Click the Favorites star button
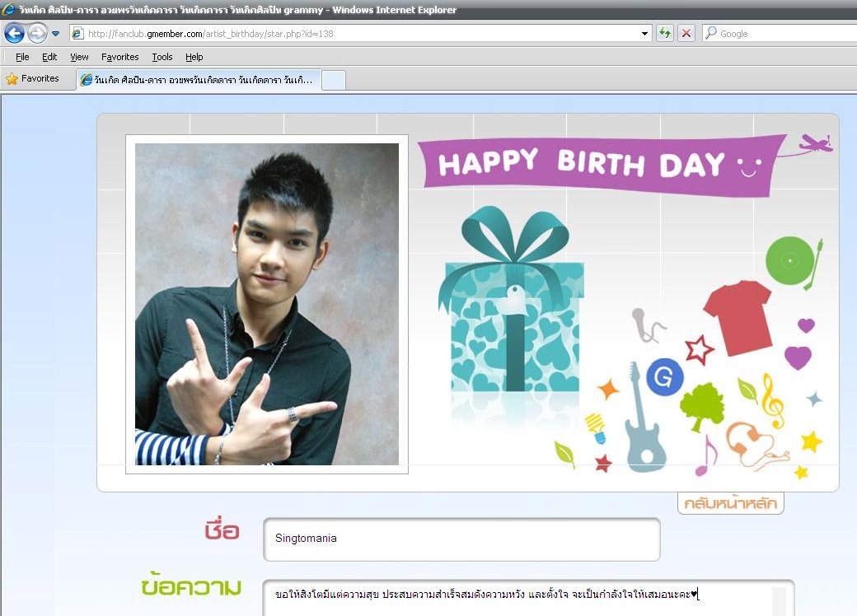This screenshot has height=616, width=857. (x=32, y=78)
